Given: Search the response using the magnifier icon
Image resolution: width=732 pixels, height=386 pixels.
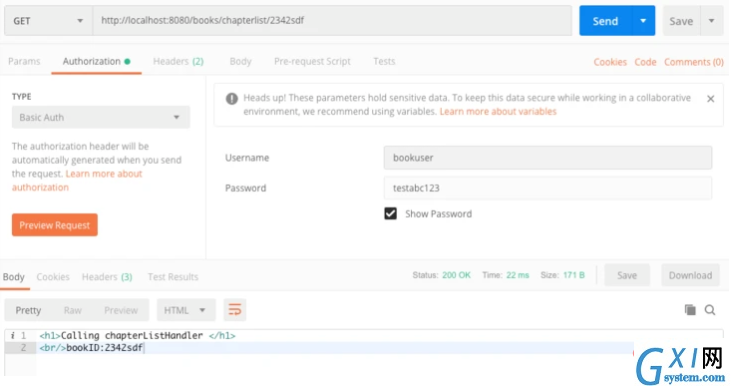Looking at the screenshot, I should 710,310.
